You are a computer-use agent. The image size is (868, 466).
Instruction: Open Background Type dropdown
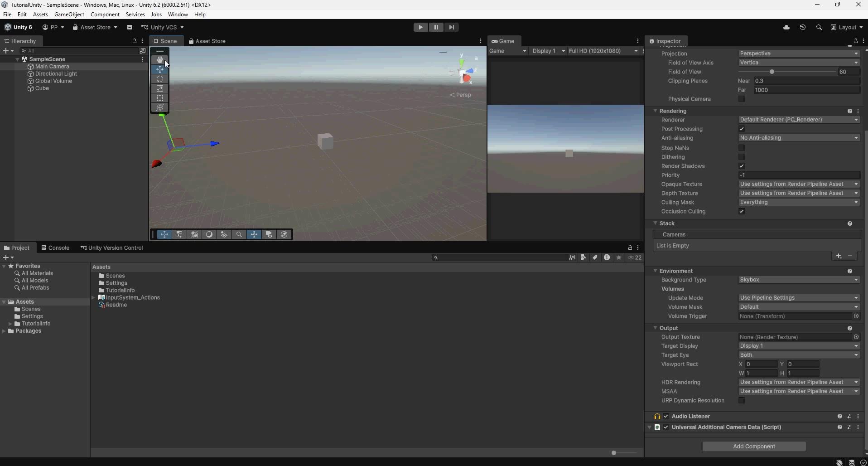click(799, 280)
